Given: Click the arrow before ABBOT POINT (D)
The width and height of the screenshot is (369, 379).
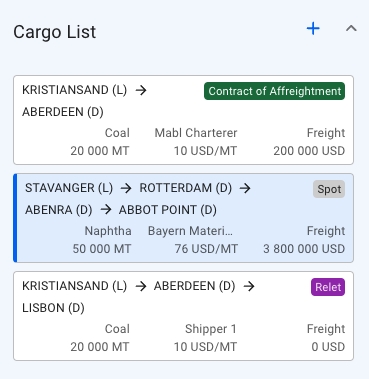Looking at the screenshot, I should [x=106, y=210].
